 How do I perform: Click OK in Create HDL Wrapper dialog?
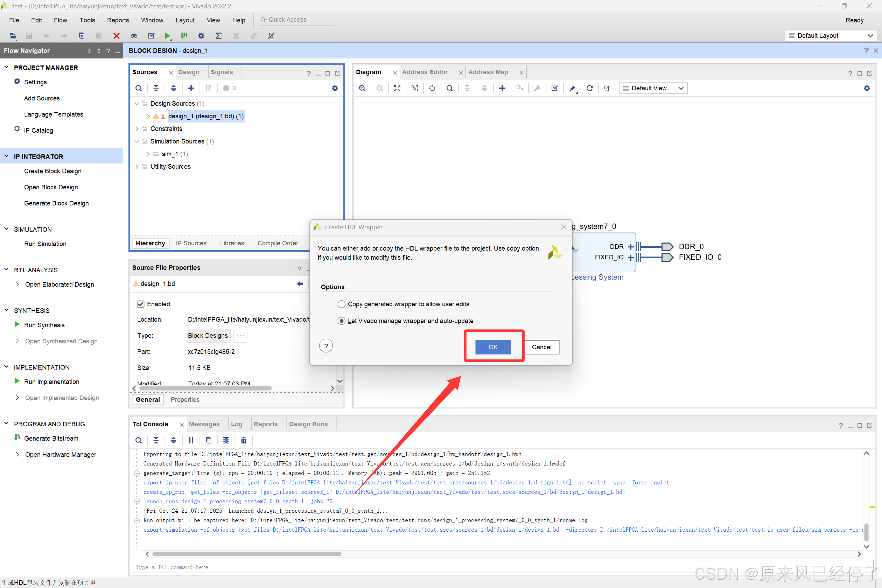[493, 347]
